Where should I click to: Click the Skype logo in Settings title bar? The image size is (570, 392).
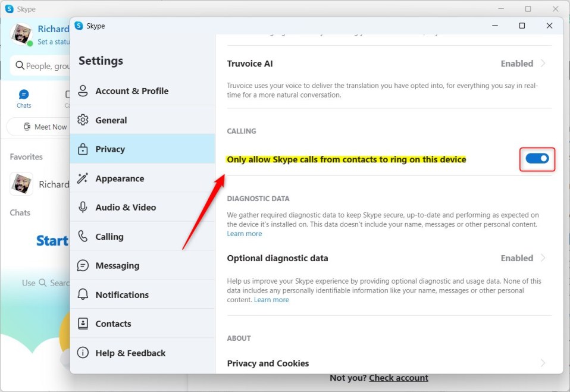coord(79,26)
